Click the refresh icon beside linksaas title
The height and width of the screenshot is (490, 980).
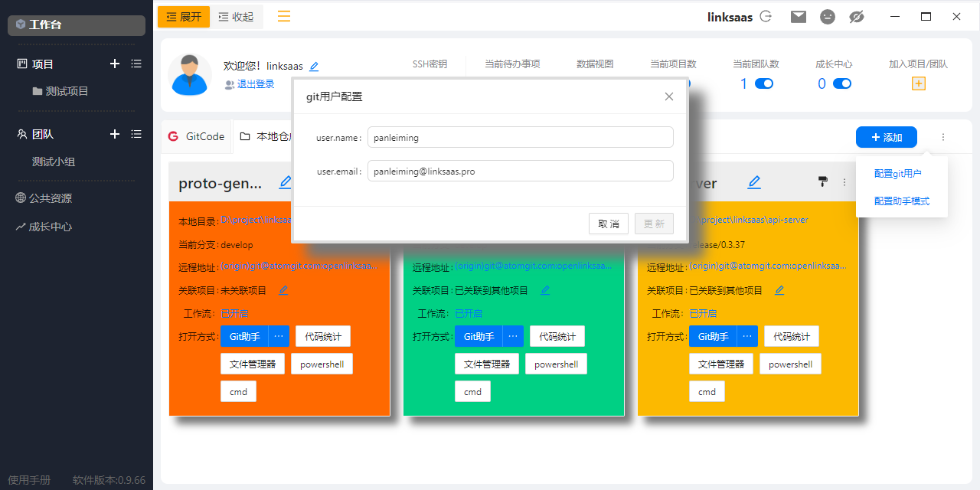[x=766, y=16]
